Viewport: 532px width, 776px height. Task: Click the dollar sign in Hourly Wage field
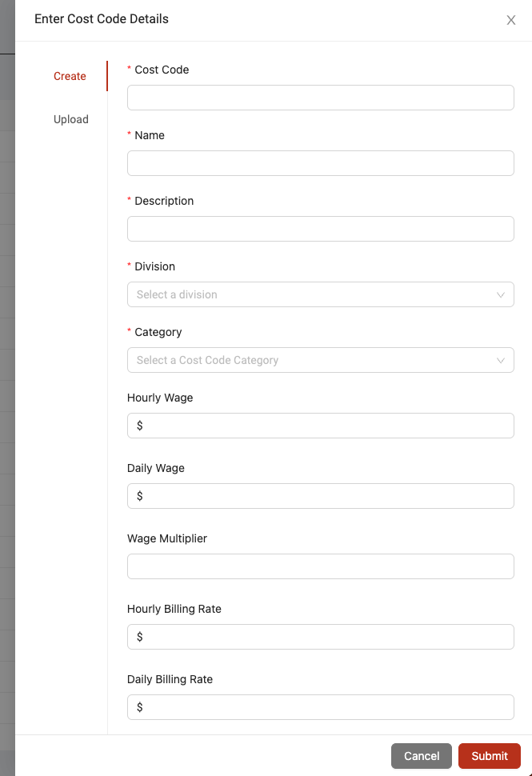pos(139,426)
